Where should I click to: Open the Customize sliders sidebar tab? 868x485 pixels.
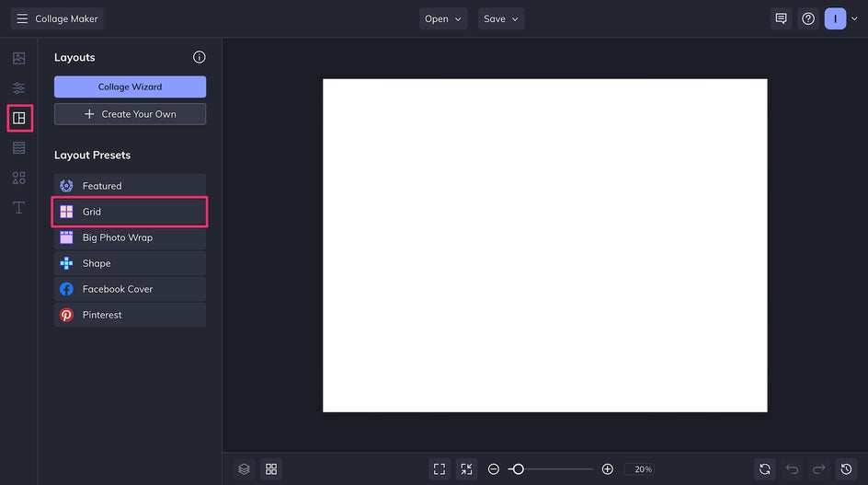(x=18, y=88)
